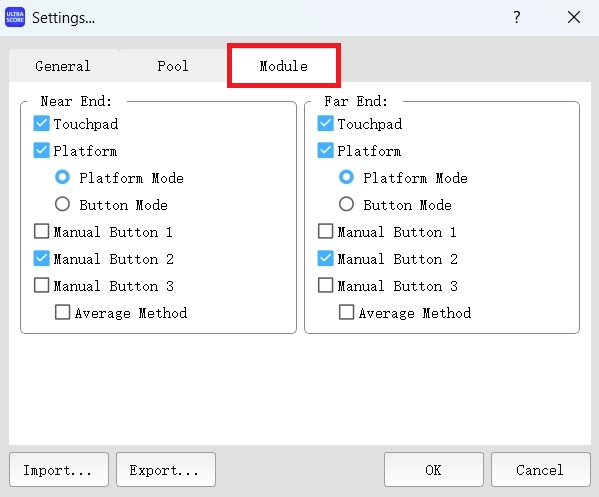599x497 pixels.
Task: Click the Import... button
Action: (59, 469)
